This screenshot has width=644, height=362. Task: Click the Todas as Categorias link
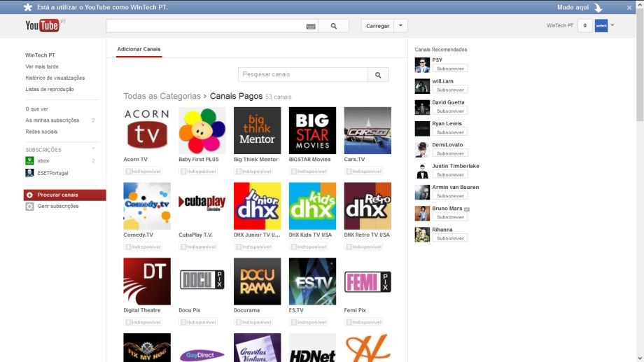[x=161, y=96]
